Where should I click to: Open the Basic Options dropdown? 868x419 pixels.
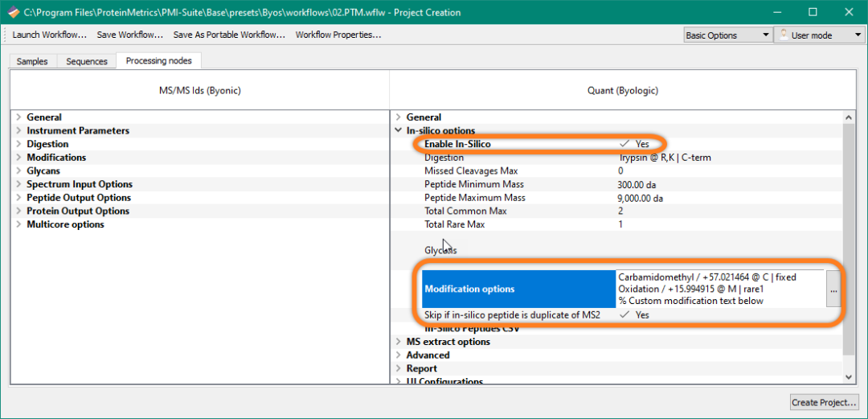click(727, 35)
